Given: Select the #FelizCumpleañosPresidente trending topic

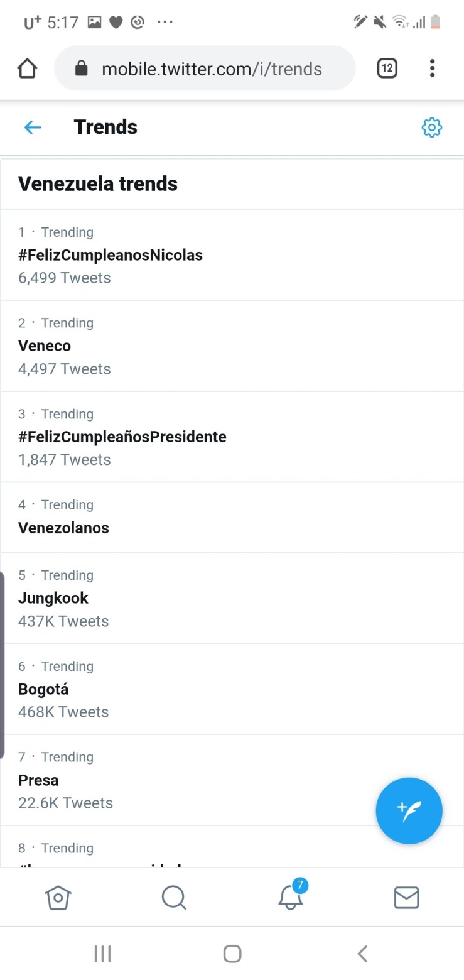Looking at the screenshot, I should point(122,437).
